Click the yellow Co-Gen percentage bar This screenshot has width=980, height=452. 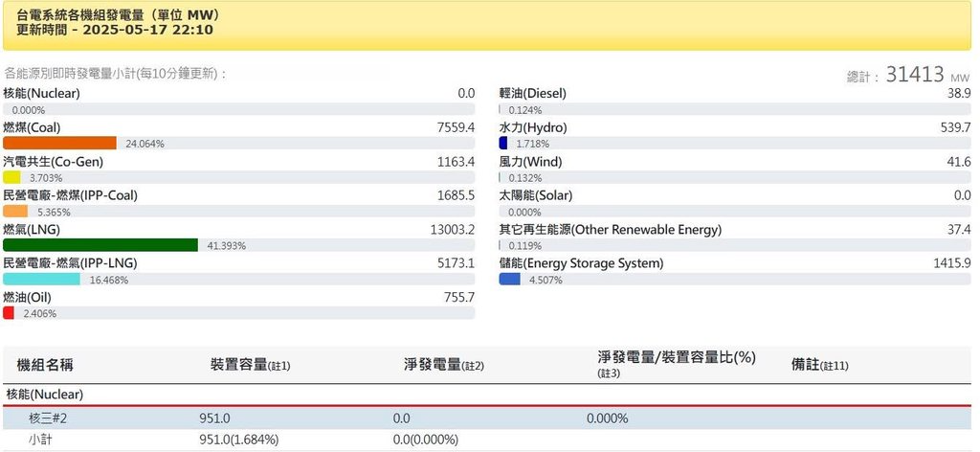click(11, 177)
